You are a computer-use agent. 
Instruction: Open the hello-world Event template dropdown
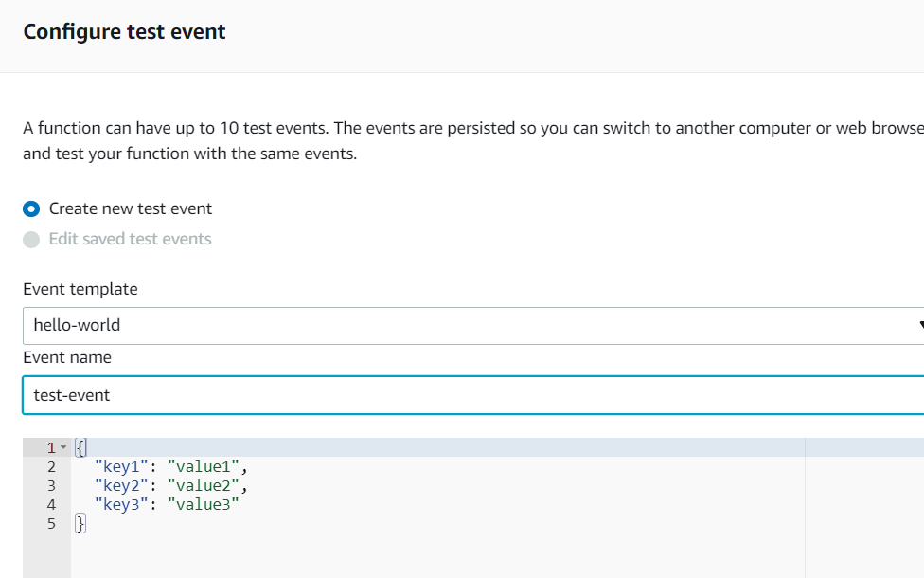pos(473,326)
